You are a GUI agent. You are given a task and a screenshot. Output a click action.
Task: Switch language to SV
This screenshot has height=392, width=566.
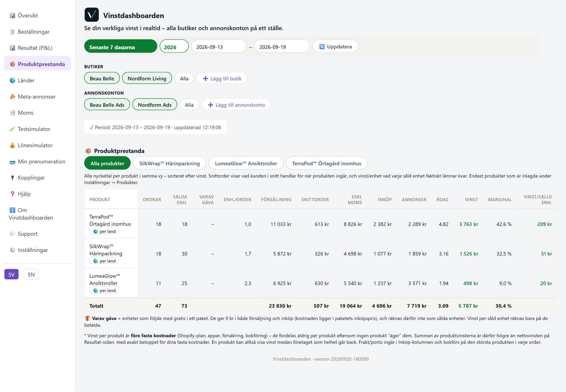coord(11,274)
